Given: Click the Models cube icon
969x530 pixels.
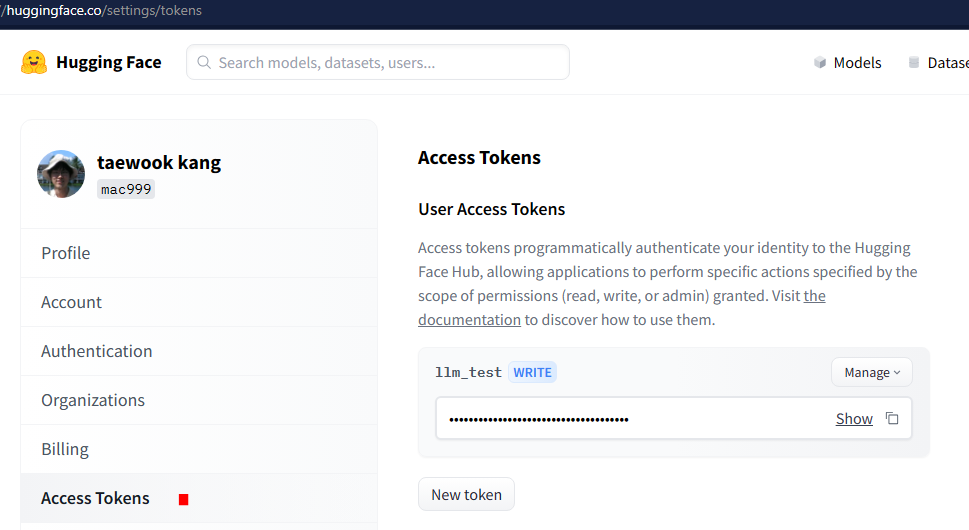Looking at the screenshot, I should (820, 62).
